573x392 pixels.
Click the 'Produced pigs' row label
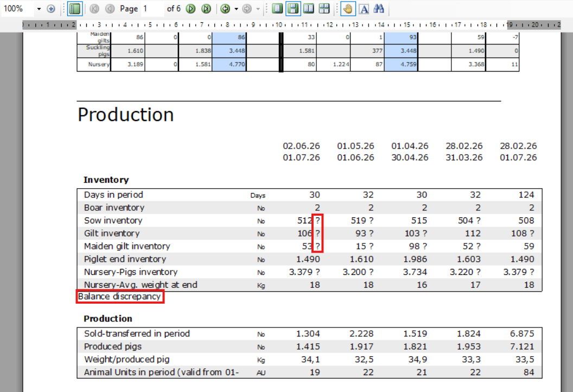tap(113, 346)
